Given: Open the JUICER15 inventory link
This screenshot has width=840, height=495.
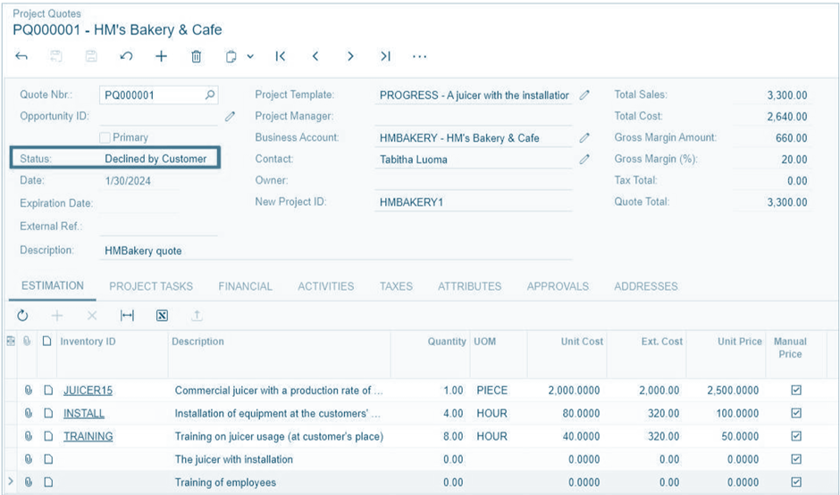Looking at the screenshot, I should pyautogui.click(x=88, y=390).
